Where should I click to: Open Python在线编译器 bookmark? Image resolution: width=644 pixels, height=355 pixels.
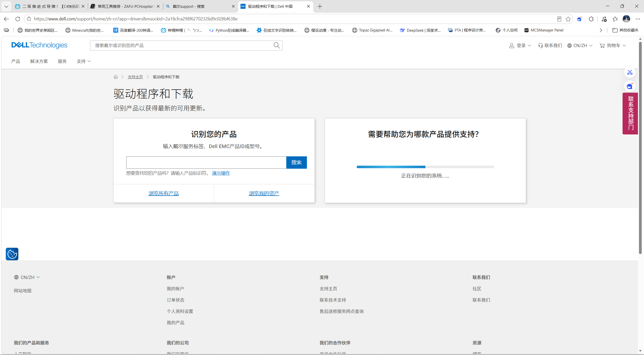point(229,30)
